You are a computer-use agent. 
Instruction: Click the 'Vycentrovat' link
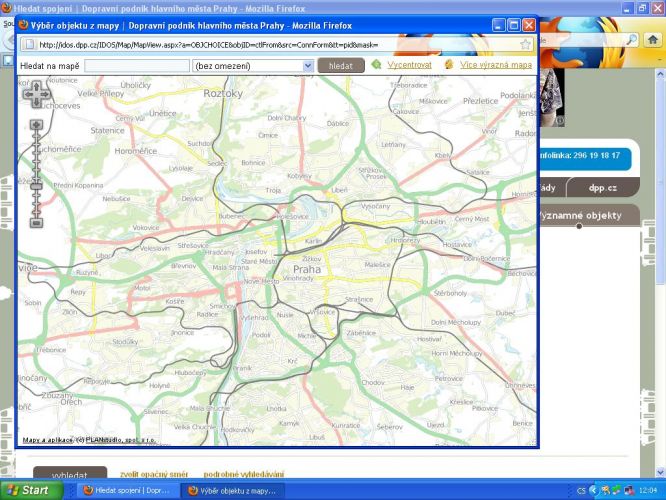409,65
